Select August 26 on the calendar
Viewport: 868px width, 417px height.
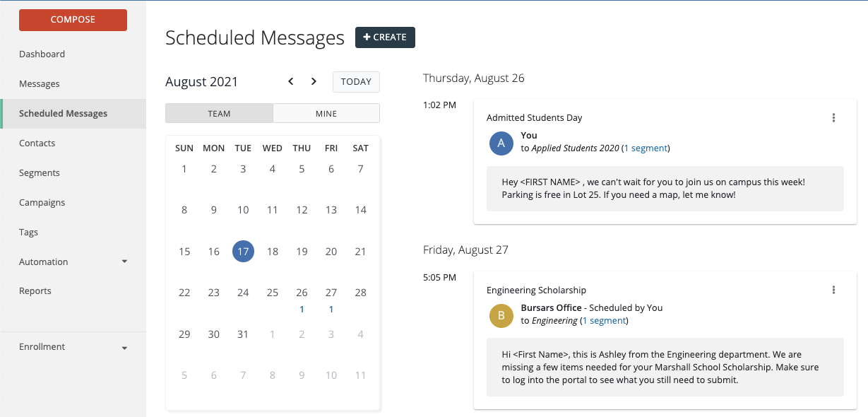tap(302, 293)
